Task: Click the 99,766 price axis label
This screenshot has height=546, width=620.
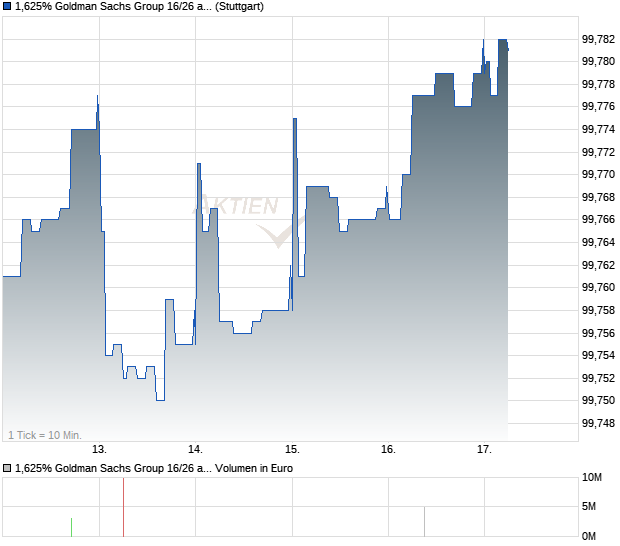Action: point(598,219)
